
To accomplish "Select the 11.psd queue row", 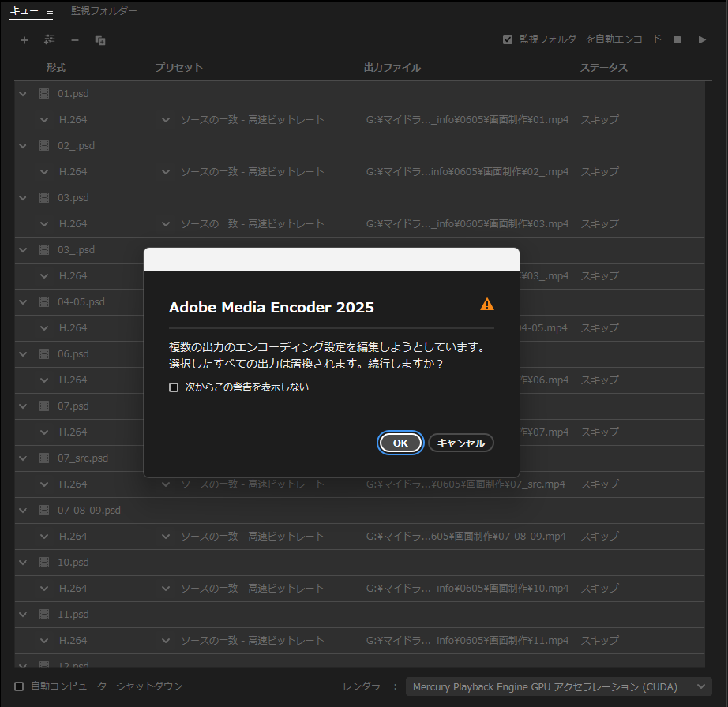I will coord(359,614).
